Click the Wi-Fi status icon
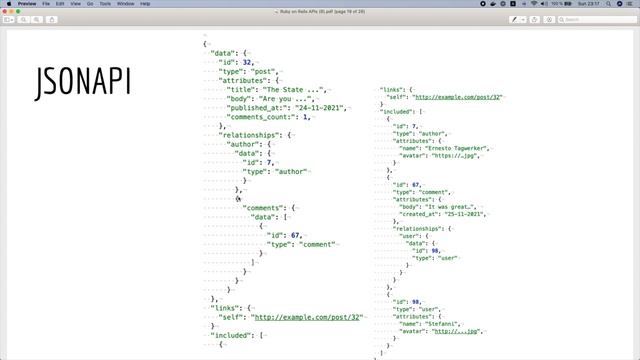Image resolution: width=640 pixels, height=360 pixels. tap(534, 4)
